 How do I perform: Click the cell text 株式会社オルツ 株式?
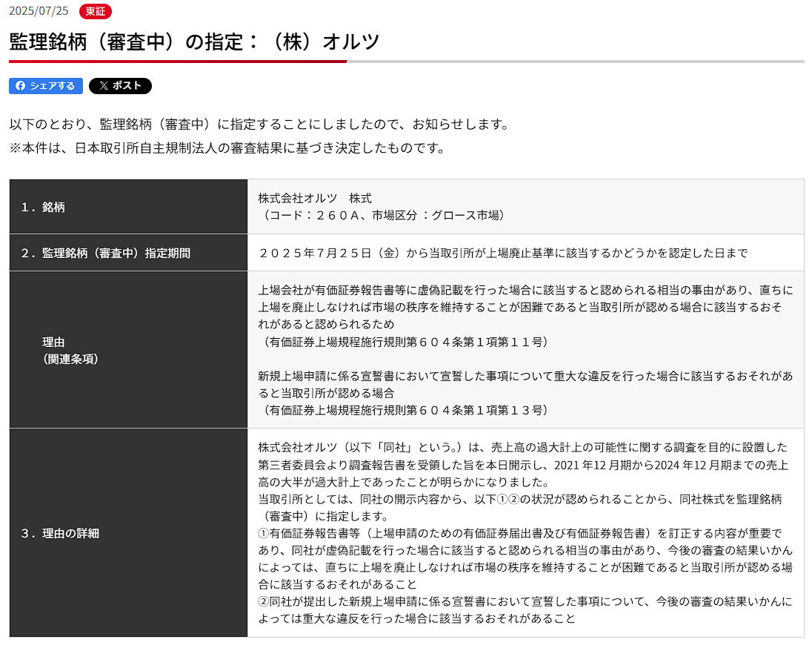click(x=315, y=199)
